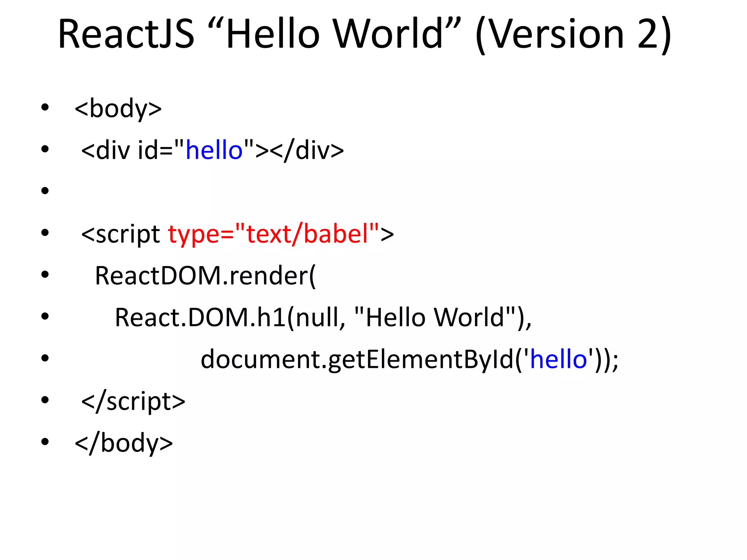Click the 'React.DOM.h1(null, "Hello World"),' line
Image resolution: width=747 pixels, height=560 pixels.
(x=323, y=317)
